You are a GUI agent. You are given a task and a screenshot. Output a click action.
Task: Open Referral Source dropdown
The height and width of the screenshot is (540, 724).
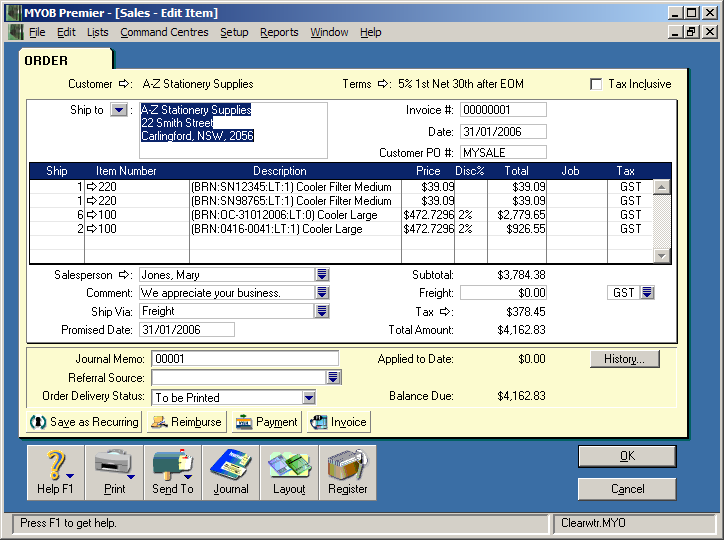pyautogui.click(x=333, y=378)
